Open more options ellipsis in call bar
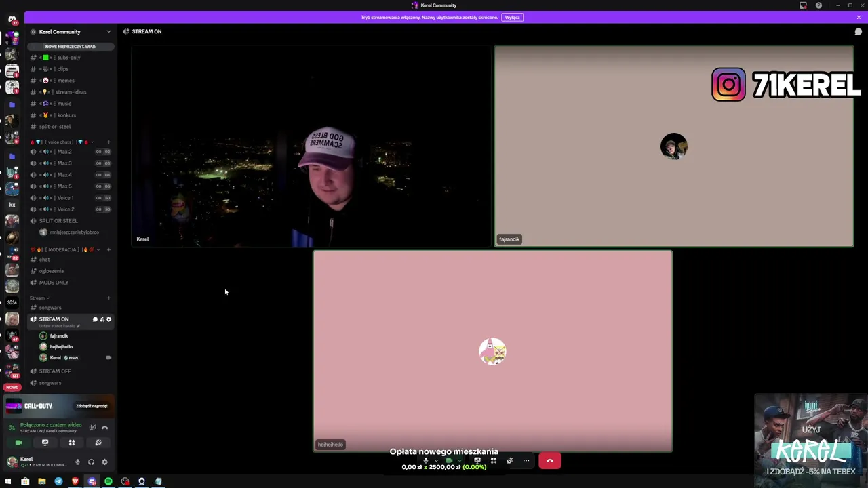Viewport: 868px width, 488px height. tap(526, 461)
